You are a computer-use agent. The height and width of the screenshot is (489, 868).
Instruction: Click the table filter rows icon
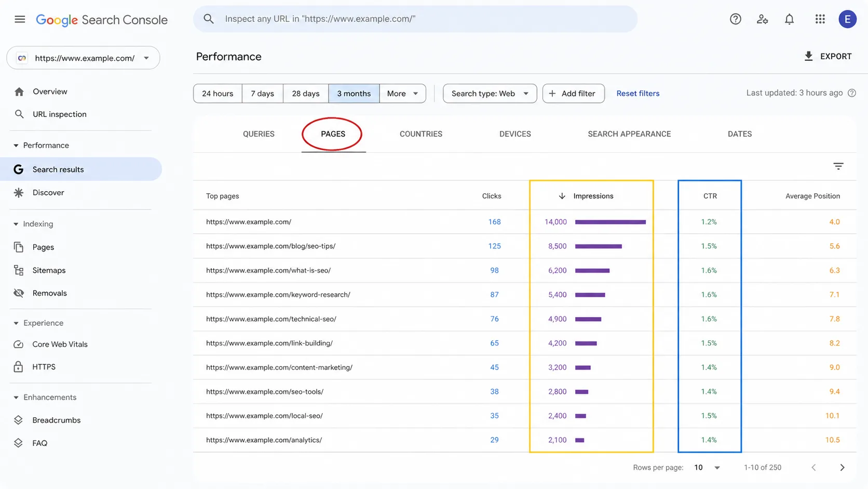[838, 166]
